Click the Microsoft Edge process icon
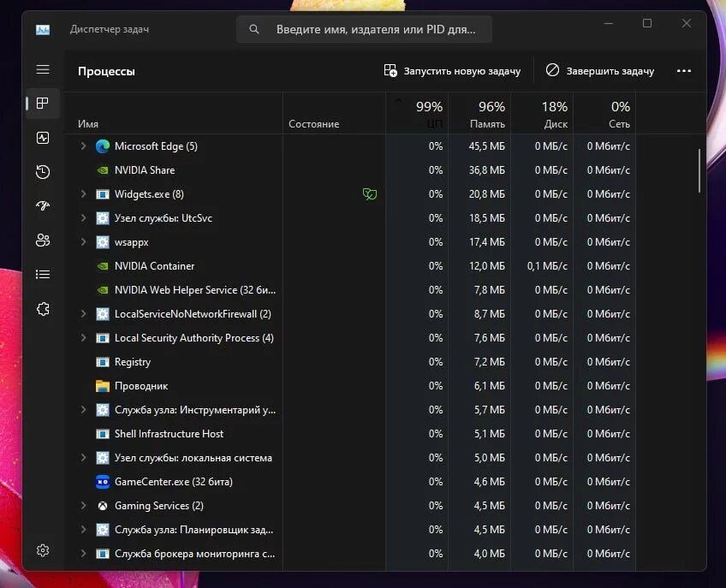The image size is (726, 588). (103, 146)
